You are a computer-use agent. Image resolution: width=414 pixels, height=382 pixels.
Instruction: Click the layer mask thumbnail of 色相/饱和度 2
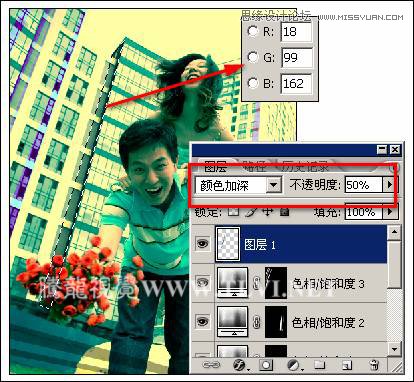coord(276,322)
